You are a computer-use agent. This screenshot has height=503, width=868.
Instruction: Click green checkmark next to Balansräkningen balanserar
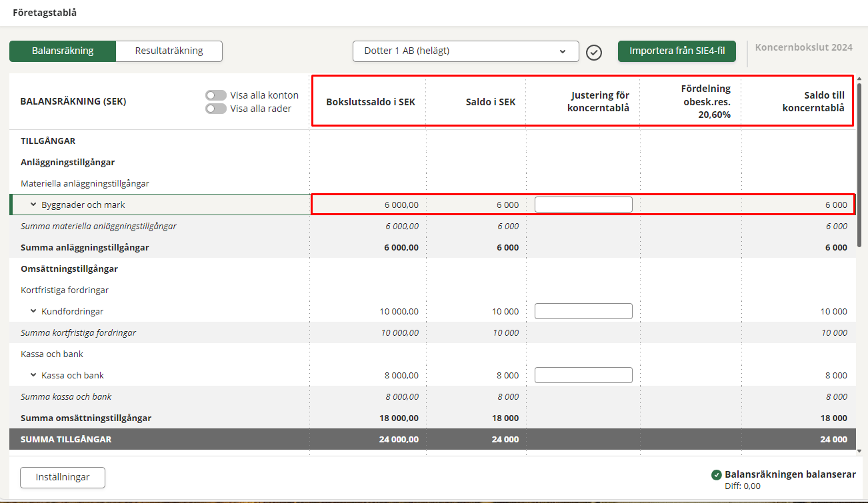[x=717, y=475]
